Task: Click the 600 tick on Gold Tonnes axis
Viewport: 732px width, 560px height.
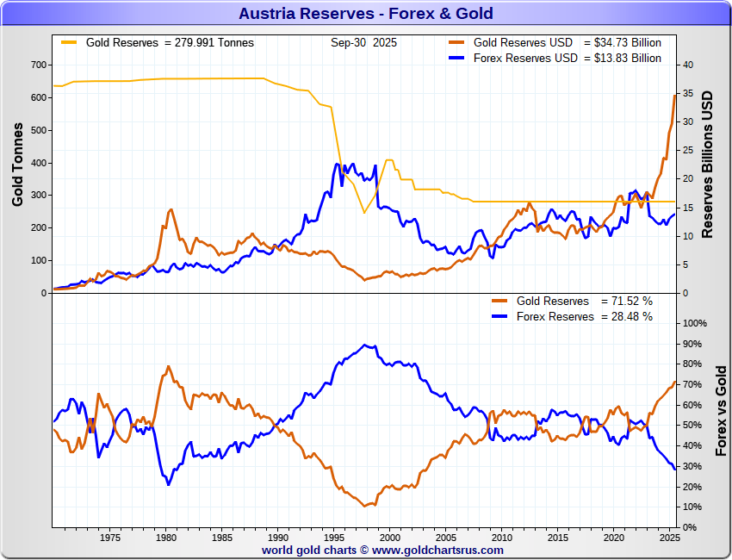Action: pyautogui.click(x=39, y=97)
